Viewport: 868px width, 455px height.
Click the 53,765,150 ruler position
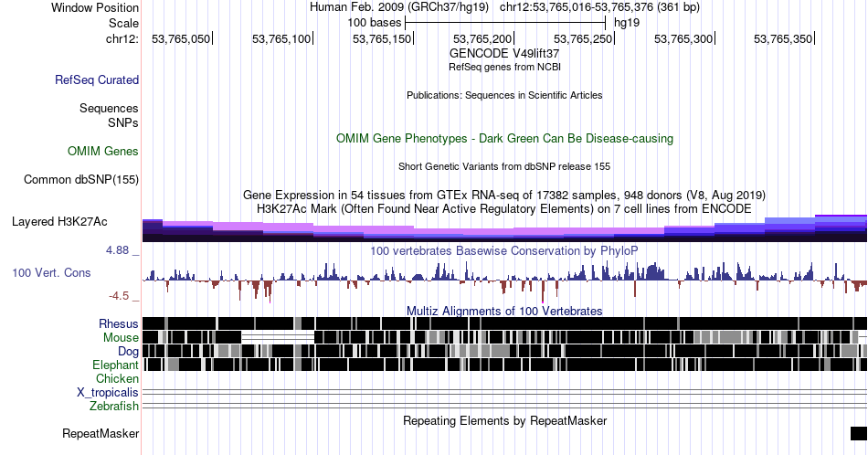point(382,38)
